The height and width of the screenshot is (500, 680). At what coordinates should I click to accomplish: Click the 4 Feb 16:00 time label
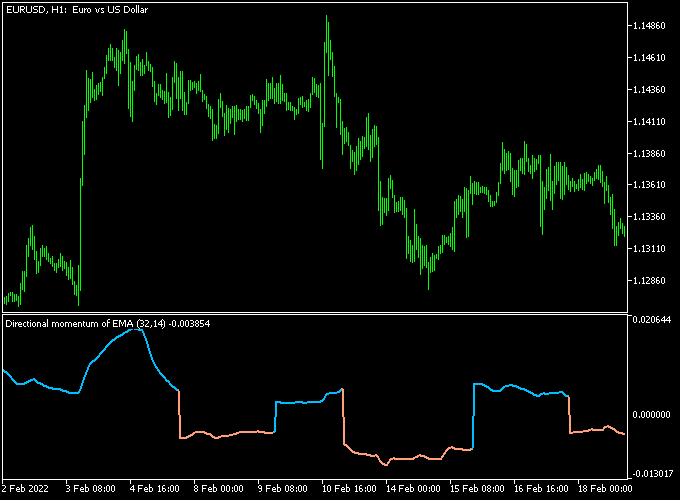(x=155, y=489)
